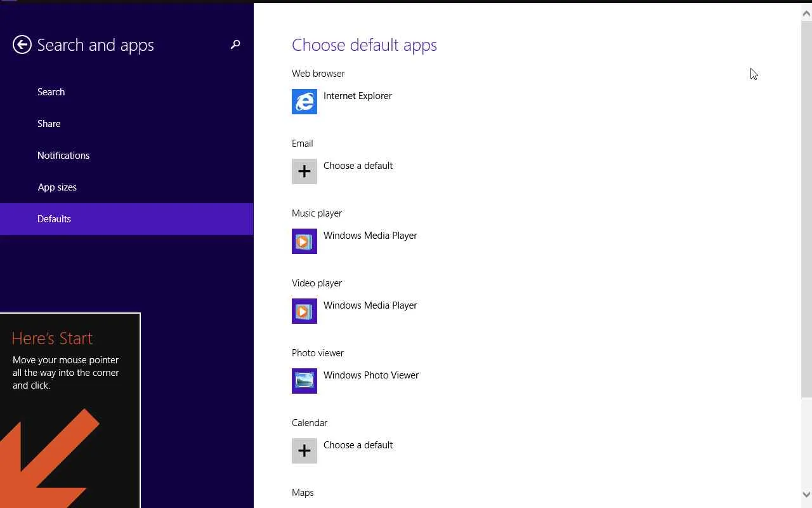Change Video player's Windows Media Player default
This screenshot has width=812, height=508.
370,305
